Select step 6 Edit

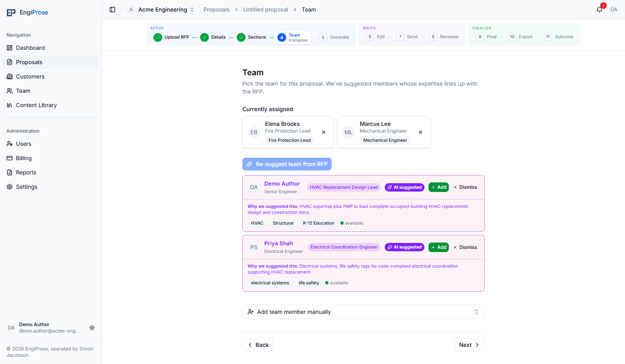coord(375,37)
